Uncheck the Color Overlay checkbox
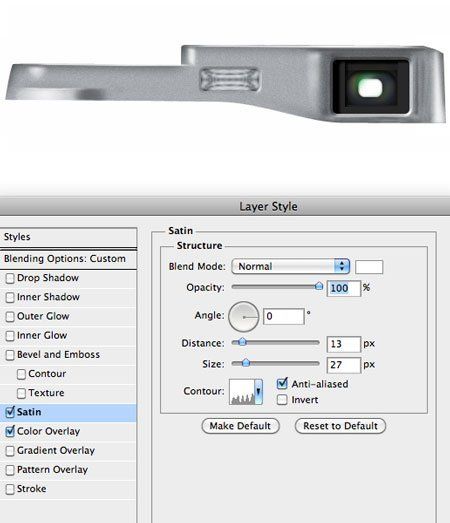Viewport: 450px width, 523px height. (x=10, y=432)
